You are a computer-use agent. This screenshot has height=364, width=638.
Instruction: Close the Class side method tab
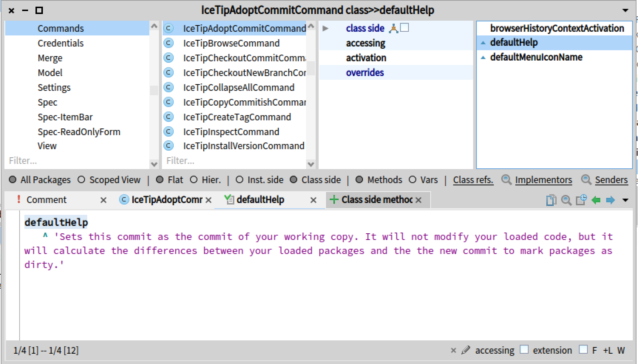coord(418,200)
